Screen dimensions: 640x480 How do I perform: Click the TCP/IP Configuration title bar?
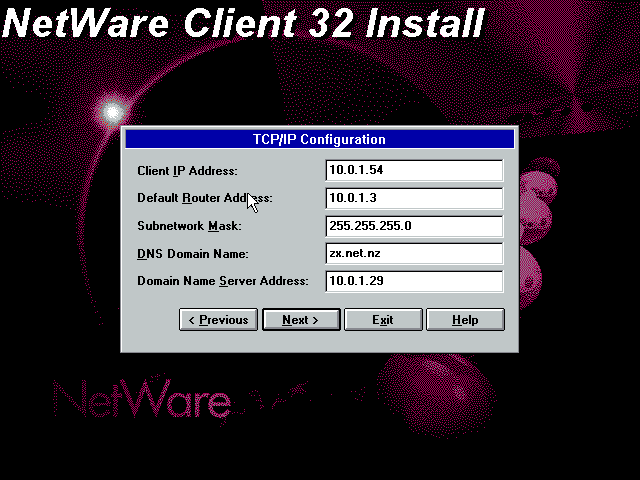coord(320,139)
